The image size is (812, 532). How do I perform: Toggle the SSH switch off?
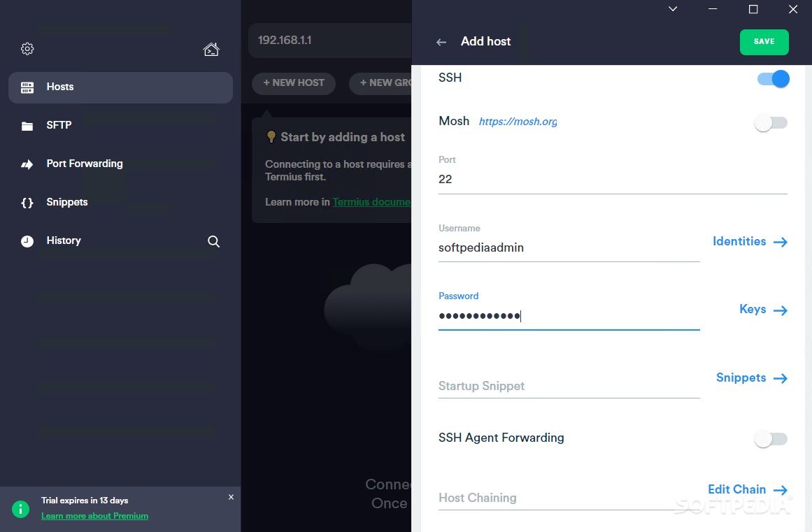(x=773, y=79)
